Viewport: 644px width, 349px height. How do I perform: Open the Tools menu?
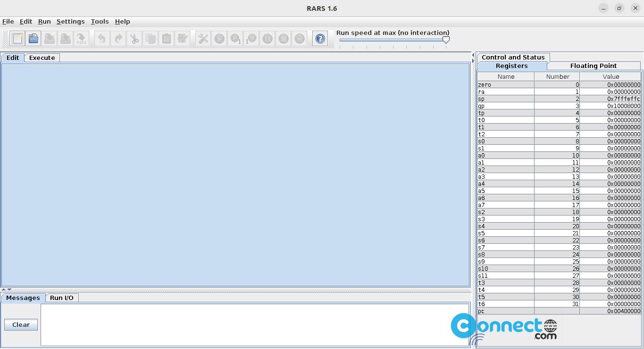[x=100, y=21]
